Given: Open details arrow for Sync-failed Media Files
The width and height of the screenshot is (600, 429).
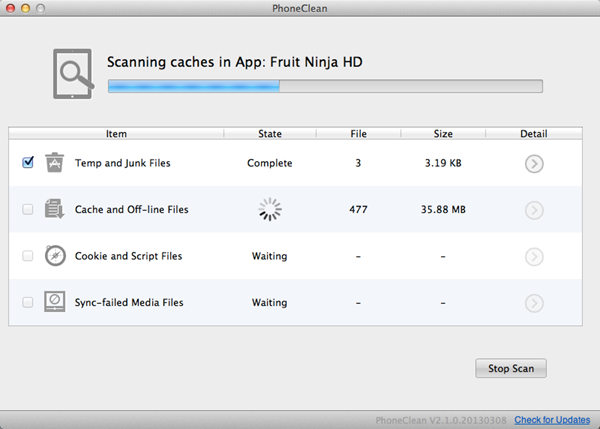Looking at the screenshot, I should [534, 302].
